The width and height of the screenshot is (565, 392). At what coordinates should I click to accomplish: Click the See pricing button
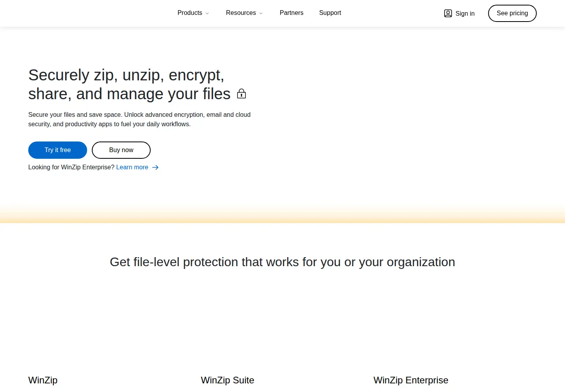[x=512, y=13]
